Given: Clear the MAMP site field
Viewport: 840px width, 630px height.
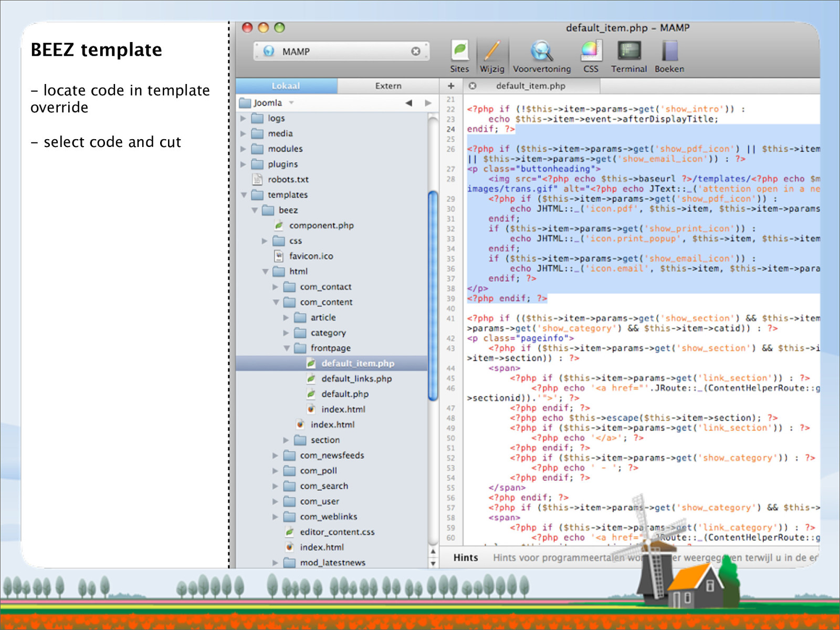Looking at the screenshot, I should 416,51.
